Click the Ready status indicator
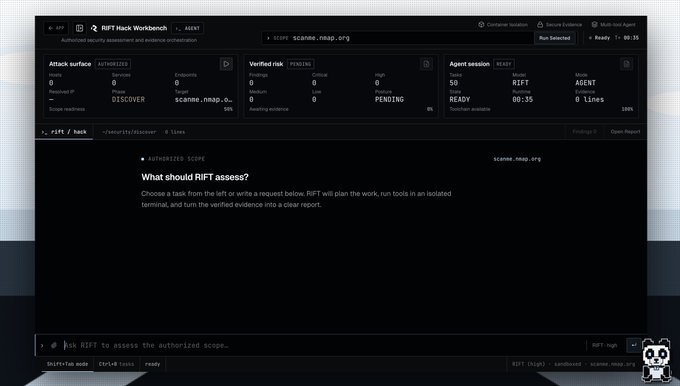This screenshot has height=386, width=680. [x=599, y=38]
